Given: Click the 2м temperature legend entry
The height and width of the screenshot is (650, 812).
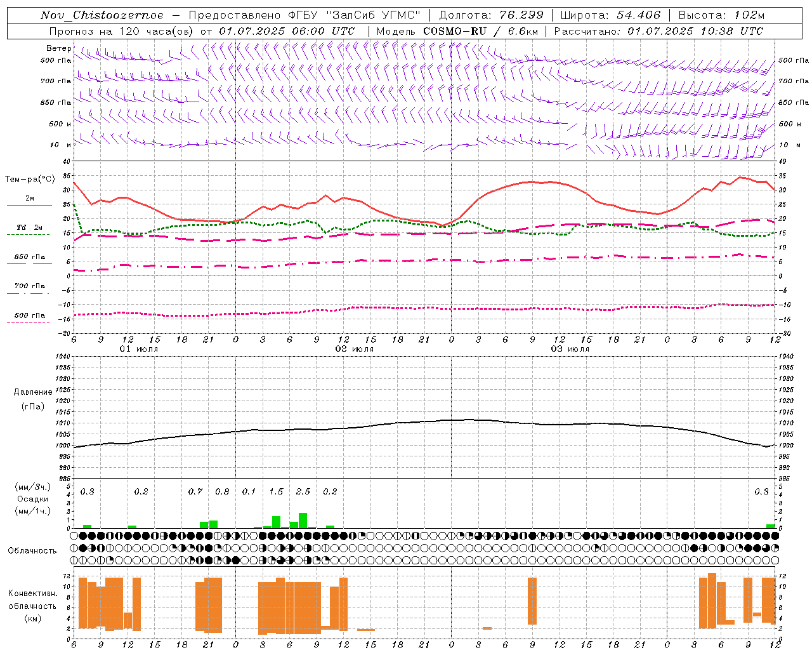Looking at the screenshot, I should [30, 198].
